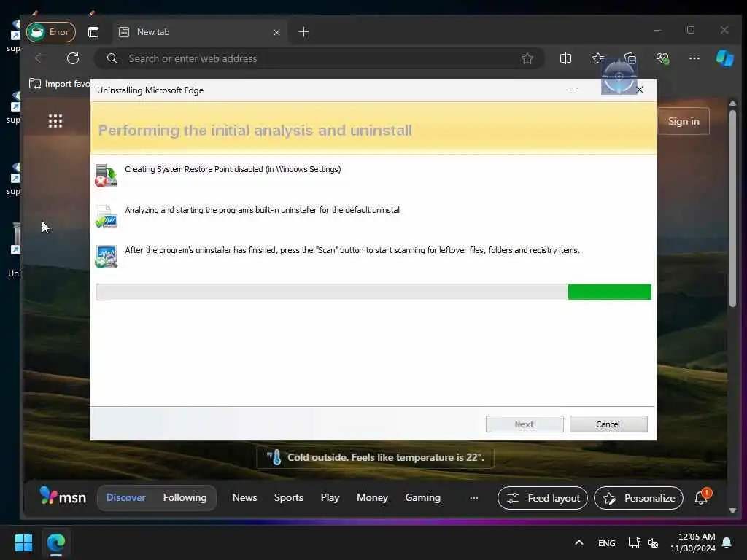The image size is (747, 560).
Task: Focus the search or web address field
Action: point(320,58)
